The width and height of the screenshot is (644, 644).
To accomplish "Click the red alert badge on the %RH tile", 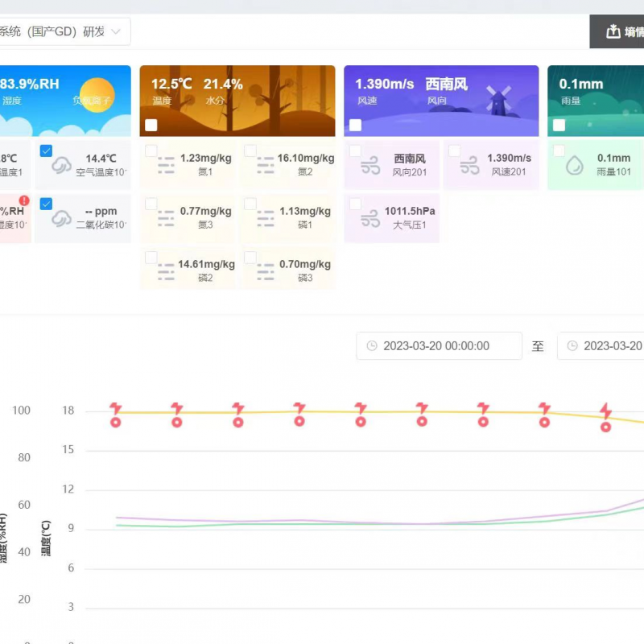I will click(x=24, y=200).
